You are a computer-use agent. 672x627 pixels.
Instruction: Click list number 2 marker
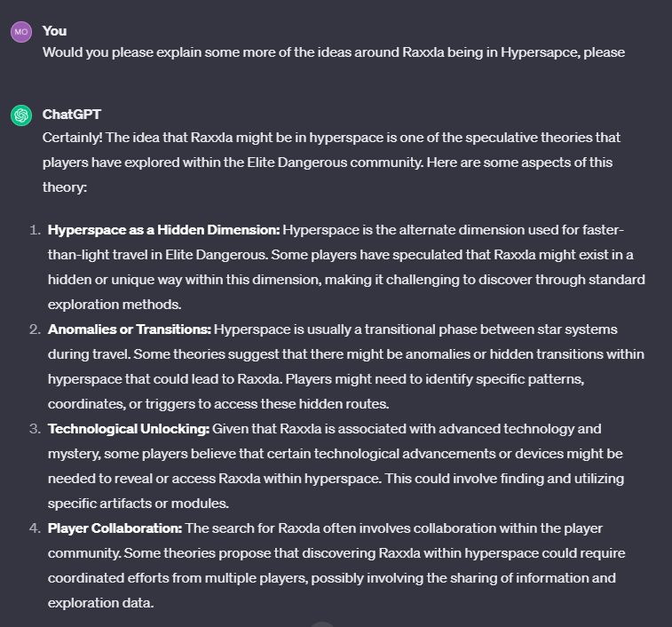click(36, 329)
